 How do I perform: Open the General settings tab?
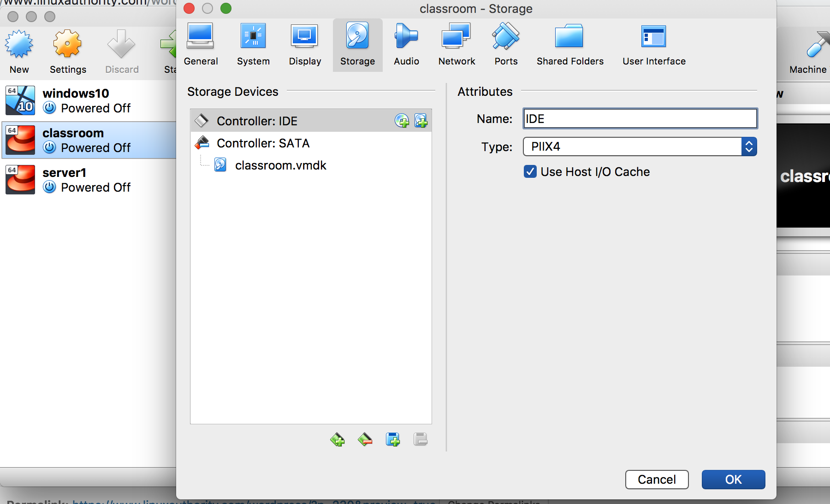pos(201,45)
